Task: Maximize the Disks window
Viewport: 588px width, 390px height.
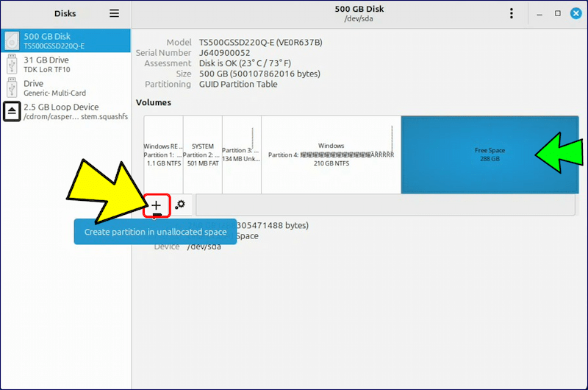Action: pyautogui.click(x=557, y=13)
